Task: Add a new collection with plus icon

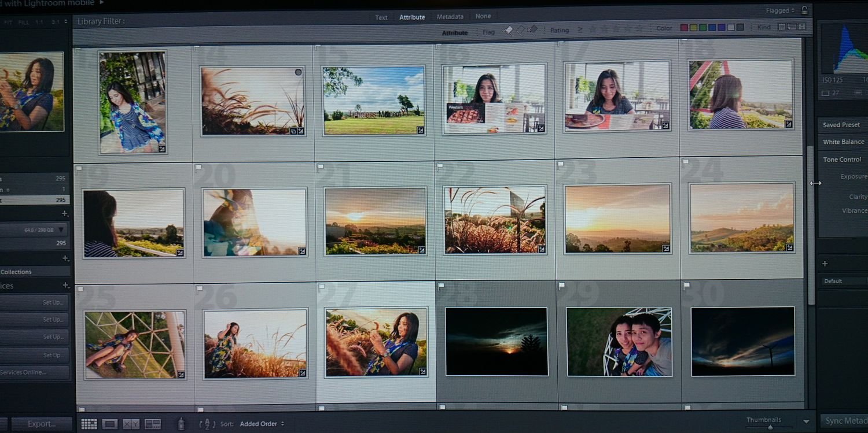Action: coord(65,258)
